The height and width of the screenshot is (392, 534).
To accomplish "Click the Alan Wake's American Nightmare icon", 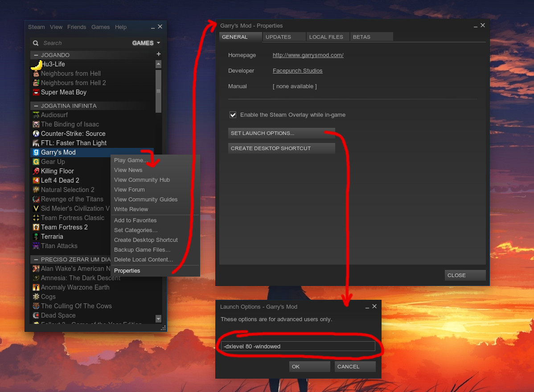I will pyautogui.click(x=36, y=269).
